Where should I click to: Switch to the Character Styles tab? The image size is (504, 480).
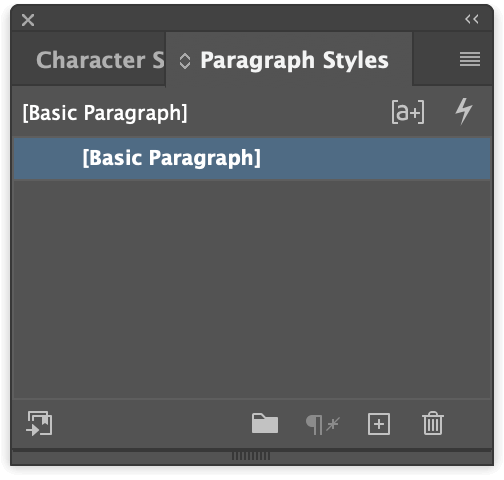coord(100,60)
